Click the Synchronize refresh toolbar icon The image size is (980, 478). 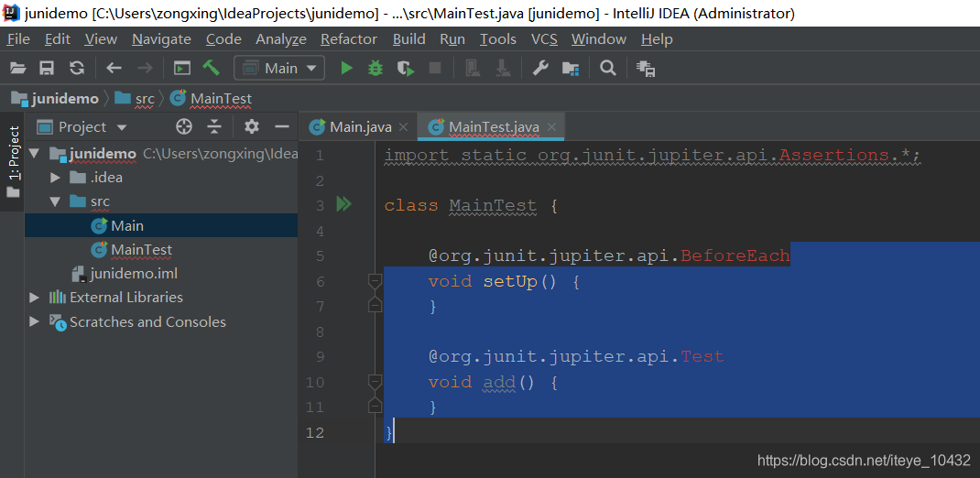[76, 68]
